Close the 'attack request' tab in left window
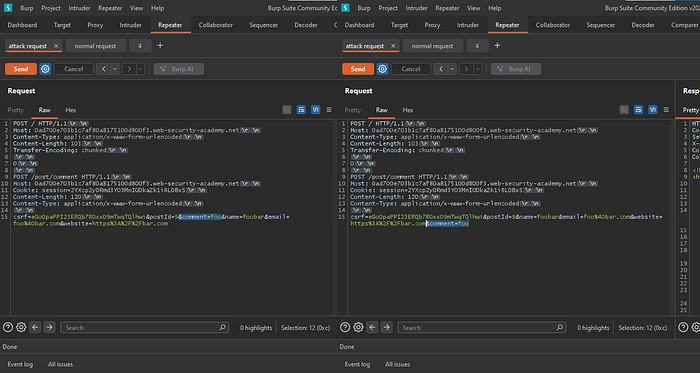The height and width of the screenshot is (373, 700). pos(56,46)
